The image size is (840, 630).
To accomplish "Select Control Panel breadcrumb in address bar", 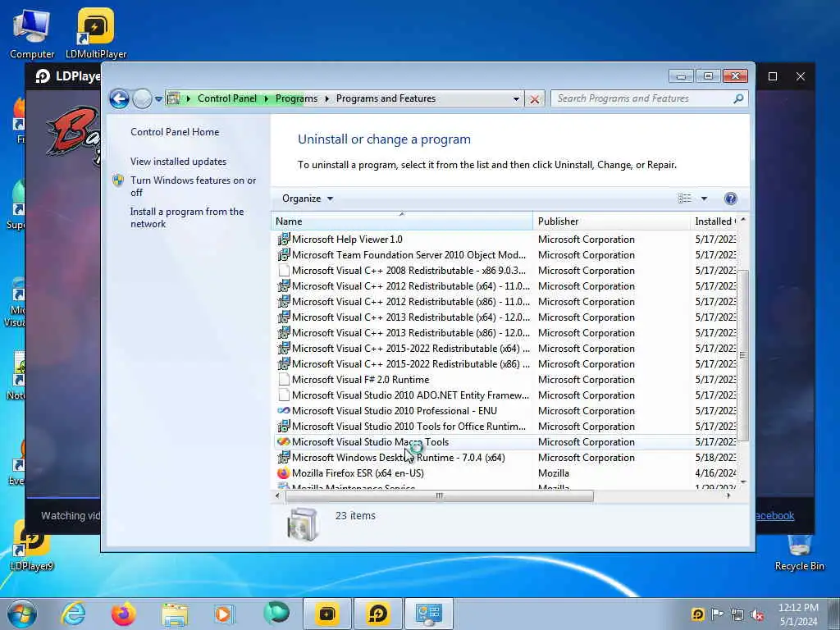I will pyautogui.click(x=227, y=98).
